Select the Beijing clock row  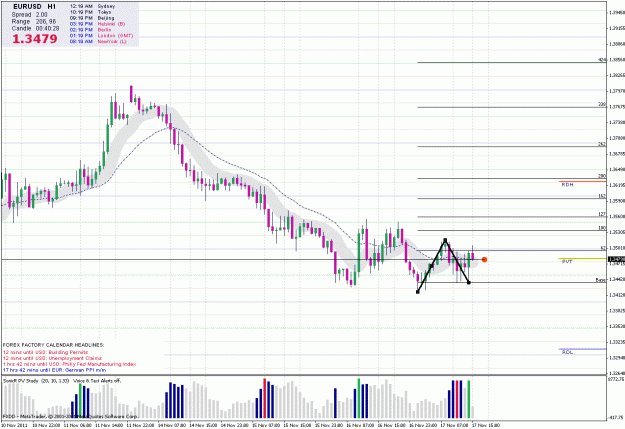click(x=92, y=18)
